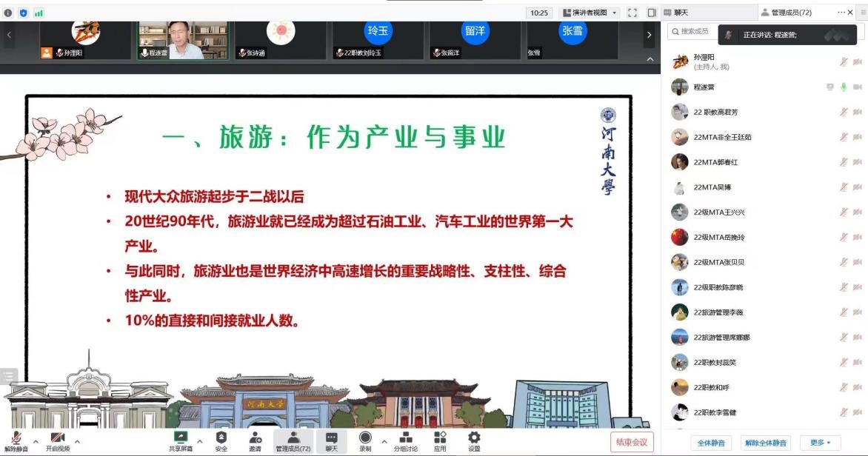Click the 结束会议 end meeting button

(x=632, y=442)
